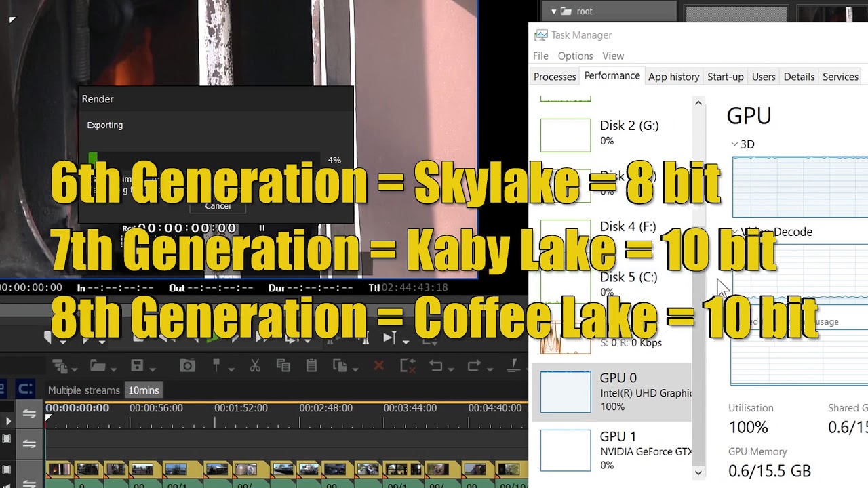The height and width of the screenshot is (488, 868).
Task: Switch to the App history tab
Action: tap(673, 77)
